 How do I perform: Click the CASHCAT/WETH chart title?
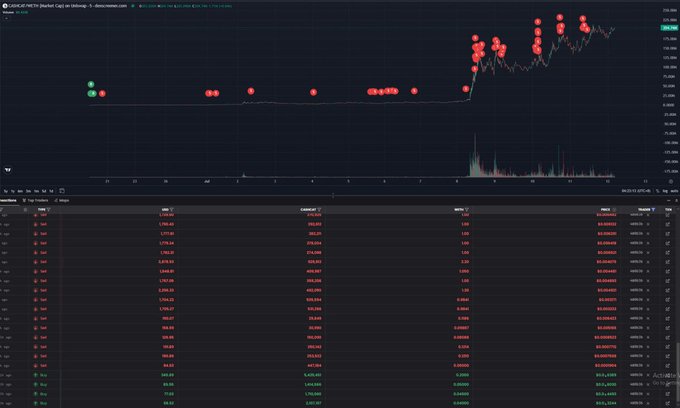click(68, 6)
